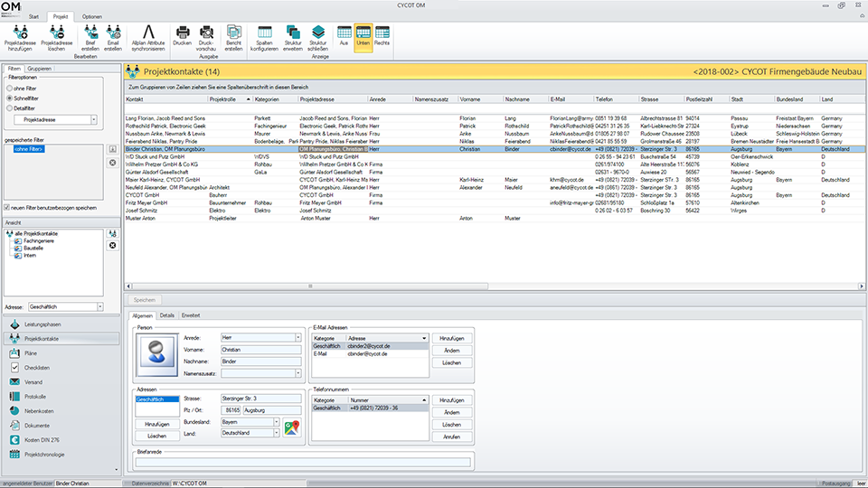Open Google Maps icon for the address
The width and height of the screenshot is (868, 488).
pyautogui.click(x=291, y=427)
